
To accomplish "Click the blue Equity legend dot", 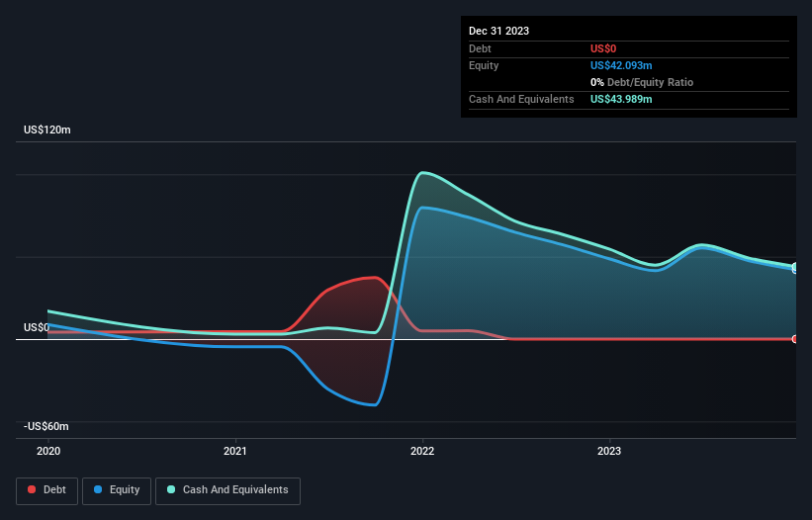I will (98, 489).
